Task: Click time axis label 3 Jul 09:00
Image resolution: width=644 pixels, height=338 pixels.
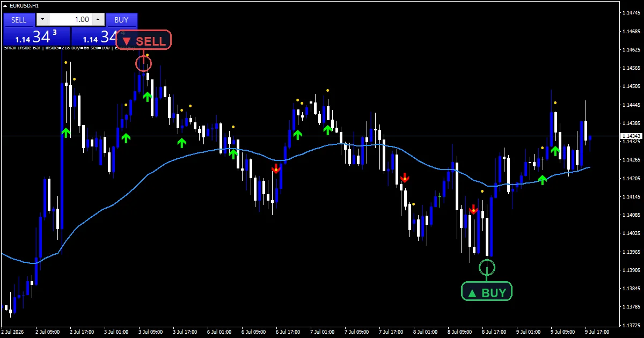Action: [151, 332]
